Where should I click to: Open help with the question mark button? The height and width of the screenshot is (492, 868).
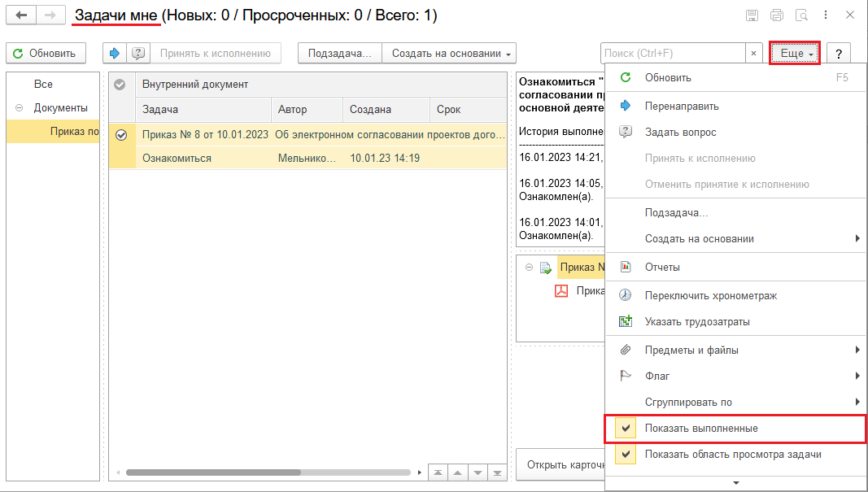pyautogui.click(x=838, y=54)
